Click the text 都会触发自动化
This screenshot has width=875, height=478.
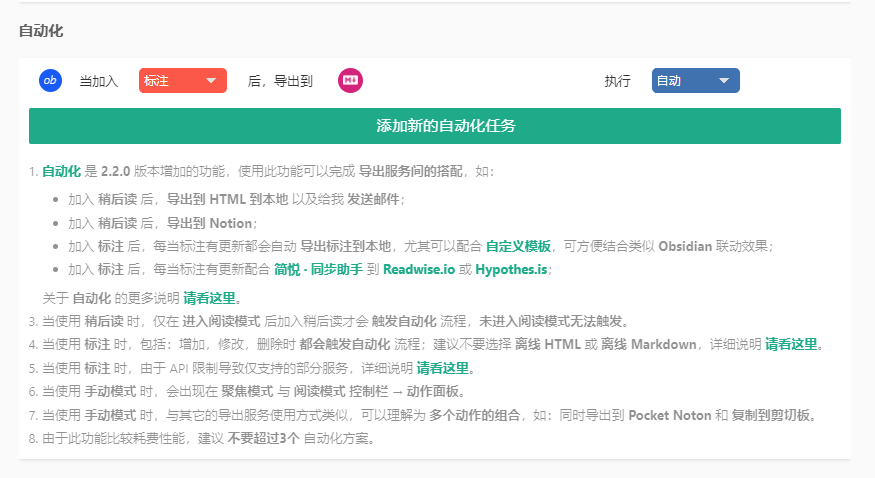pos(345,344)
